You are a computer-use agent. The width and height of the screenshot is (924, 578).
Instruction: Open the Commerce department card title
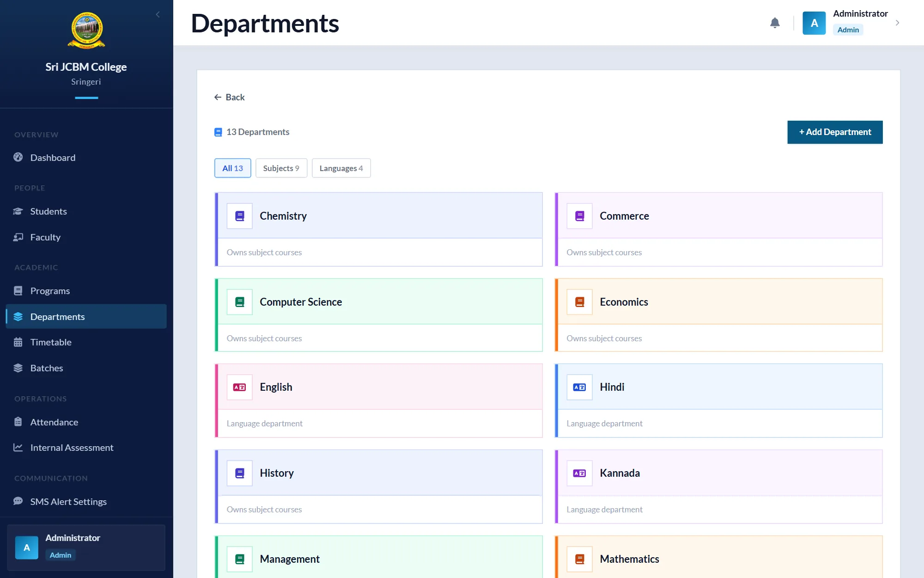pos(624,216)
